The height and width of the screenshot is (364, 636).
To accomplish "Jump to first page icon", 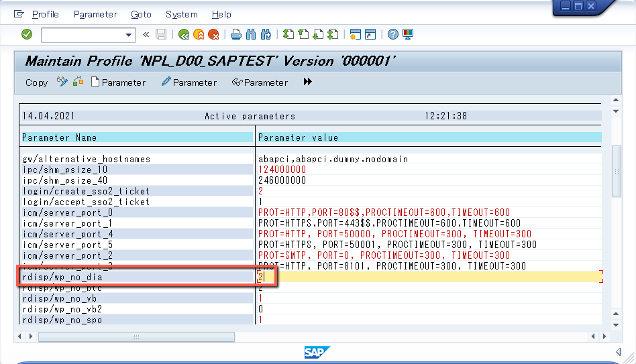I will click(x=288, y=34).
